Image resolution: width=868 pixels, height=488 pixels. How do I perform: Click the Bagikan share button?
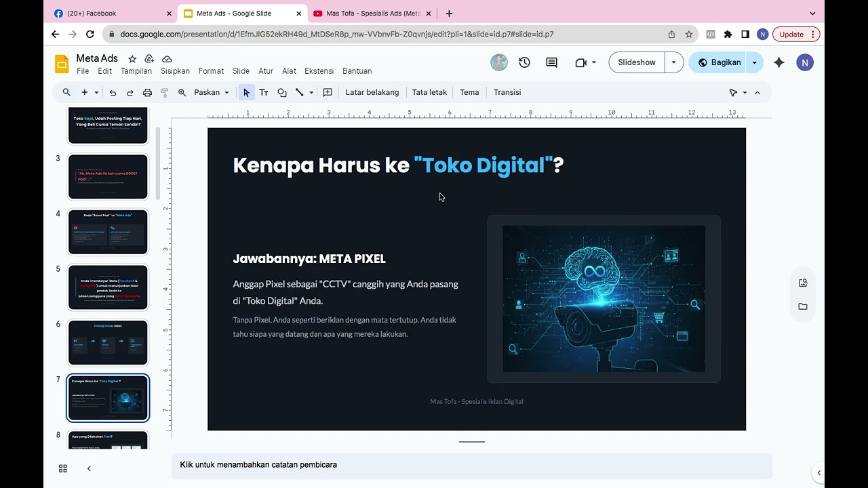[x=719, y=62]
